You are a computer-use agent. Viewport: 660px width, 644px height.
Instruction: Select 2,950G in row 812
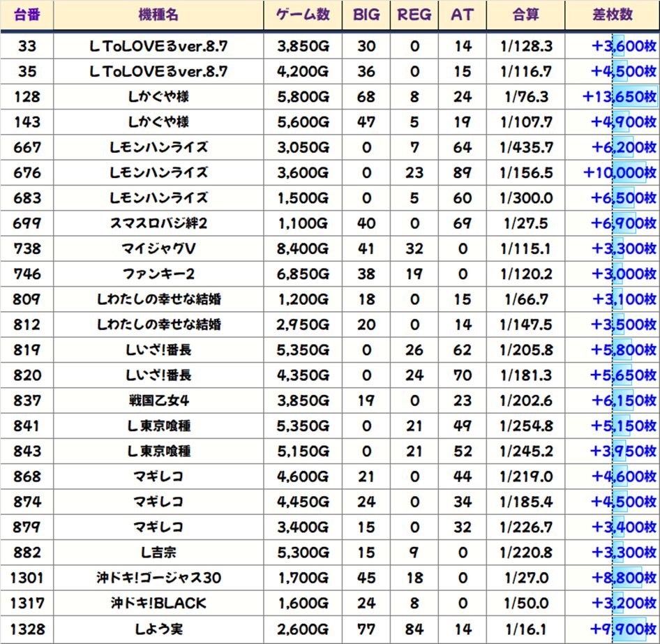pyautogui.click(x=303, y=324)
